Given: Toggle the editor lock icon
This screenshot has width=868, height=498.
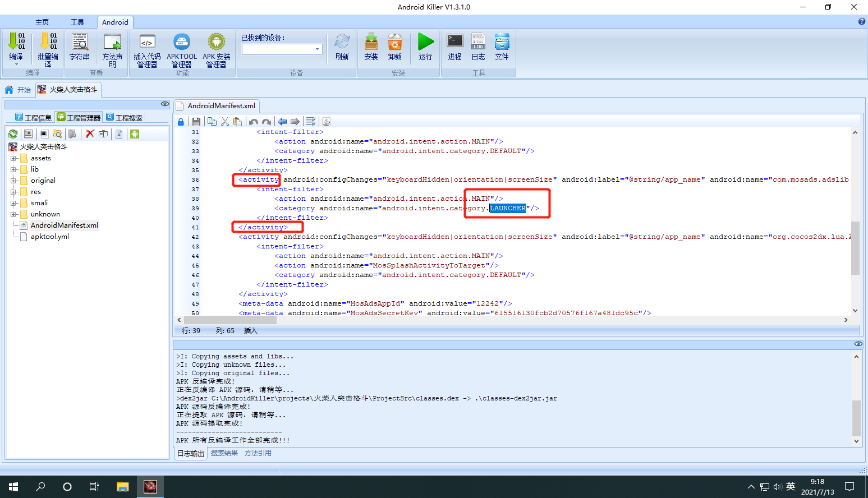Looking at the screenshot, I should tap(181, 122).
